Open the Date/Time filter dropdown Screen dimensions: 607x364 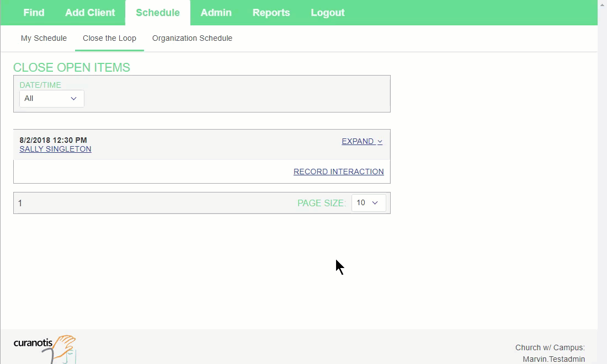pos(51,98)
